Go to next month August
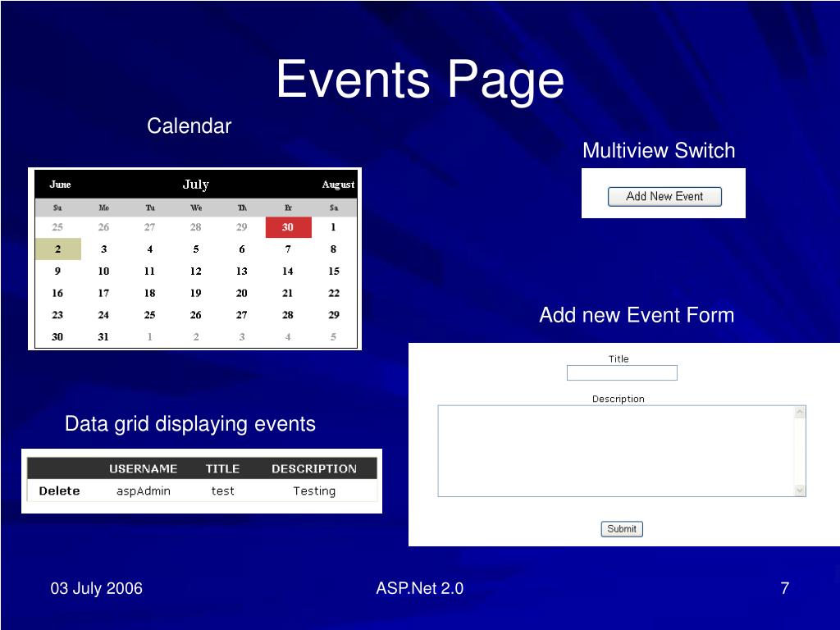840x630 pixels. pos(338,185)
